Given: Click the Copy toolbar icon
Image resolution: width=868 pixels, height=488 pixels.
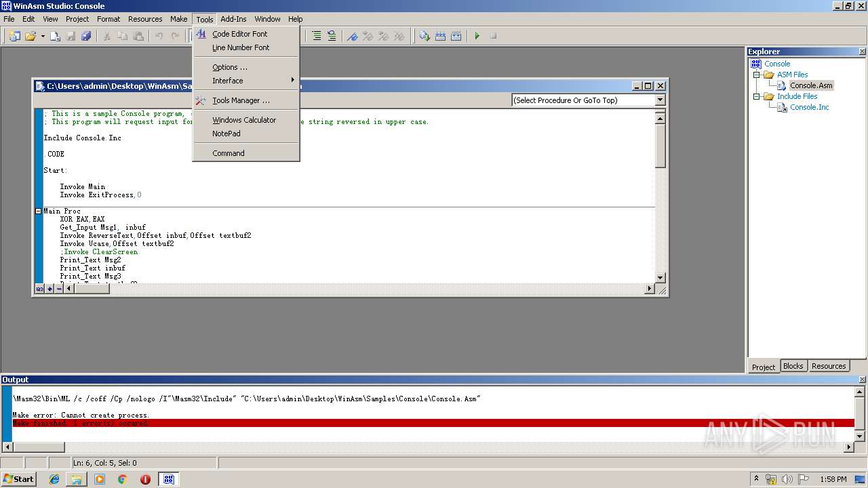Looking at the screenshot, I should point(122,36).
